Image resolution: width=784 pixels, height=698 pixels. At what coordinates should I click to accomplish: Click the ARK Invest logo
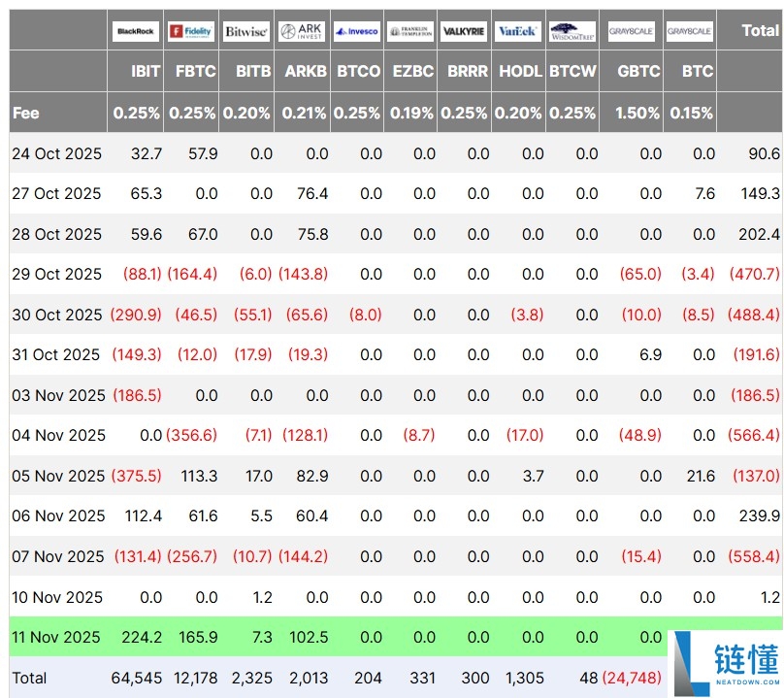301,31
